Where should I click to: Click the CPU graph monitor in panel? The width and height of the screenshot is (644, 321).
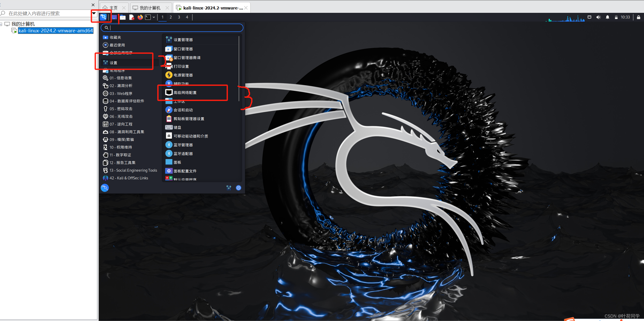tap(565, 18)
